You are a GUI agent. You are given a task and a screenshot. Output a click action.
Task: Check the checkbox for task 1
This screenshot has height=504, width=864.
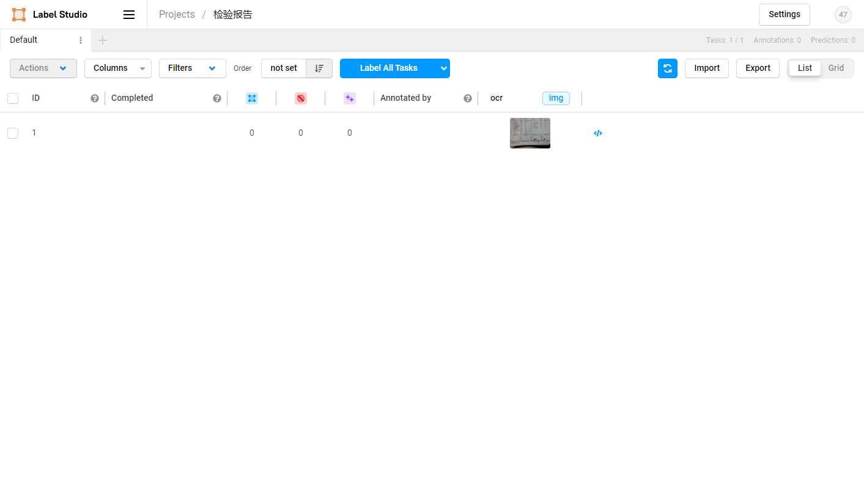pyautogui.click(x=13, y=133)
